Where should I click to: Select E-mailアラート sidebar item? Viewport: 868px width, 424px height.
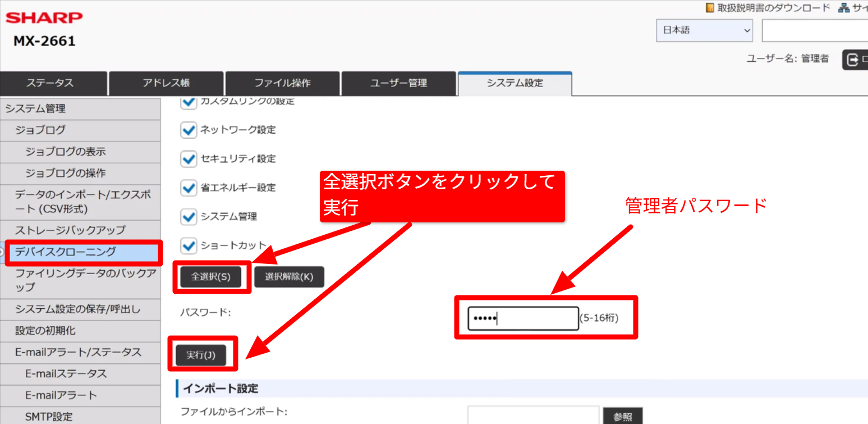pos(80,395)
